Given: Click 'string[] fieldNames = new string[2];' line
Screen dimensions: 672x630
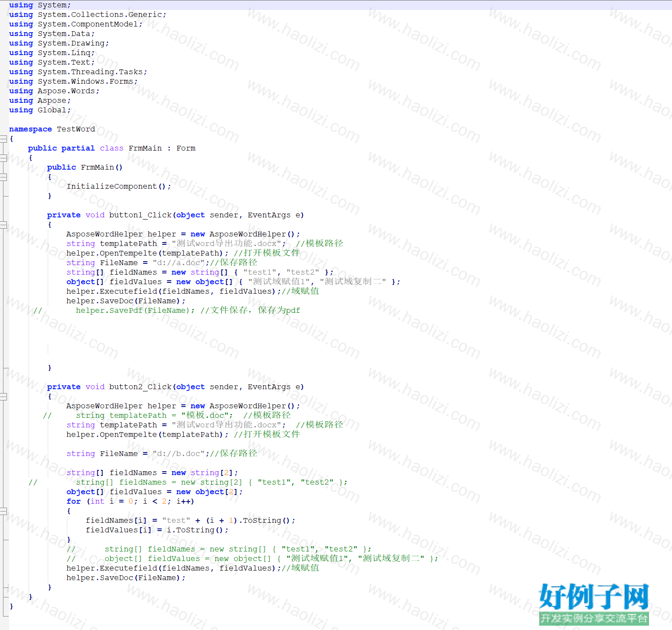Looking at the screenshot, I should [x=152, y=473].
